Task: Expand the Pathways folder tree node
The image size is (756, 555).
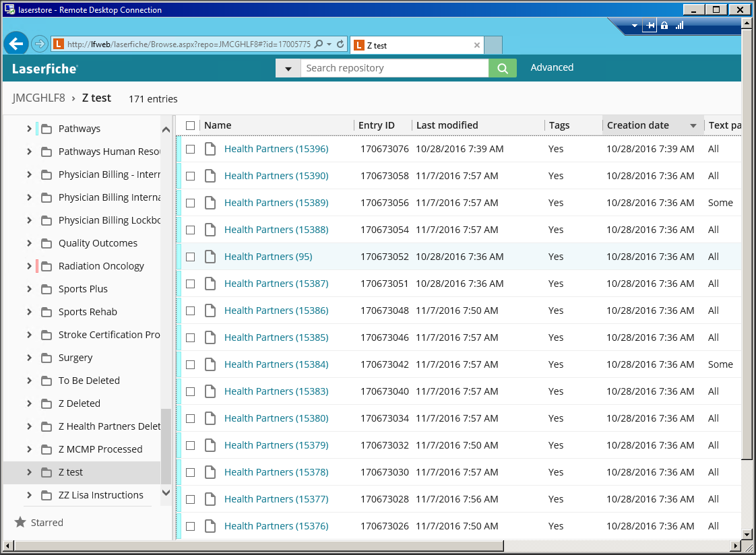Action: click(29, 129)
